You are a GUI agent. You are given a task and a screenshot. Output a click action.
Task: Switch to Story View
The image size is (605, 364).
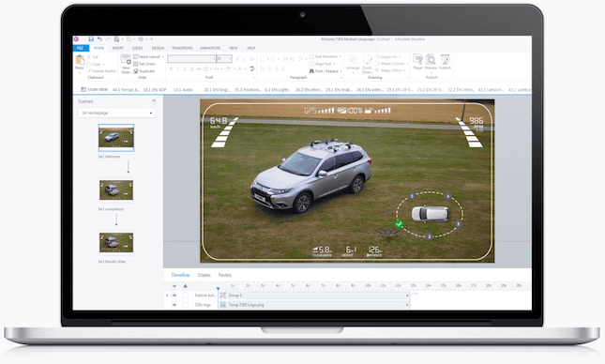[94, 89]
